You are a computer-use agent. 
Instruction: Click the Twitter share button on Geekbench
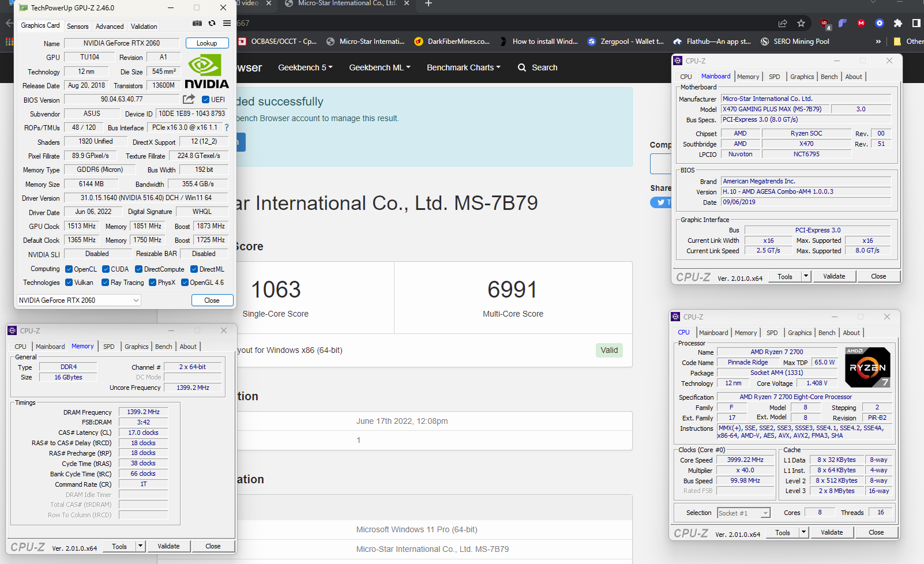pos(661,202)
